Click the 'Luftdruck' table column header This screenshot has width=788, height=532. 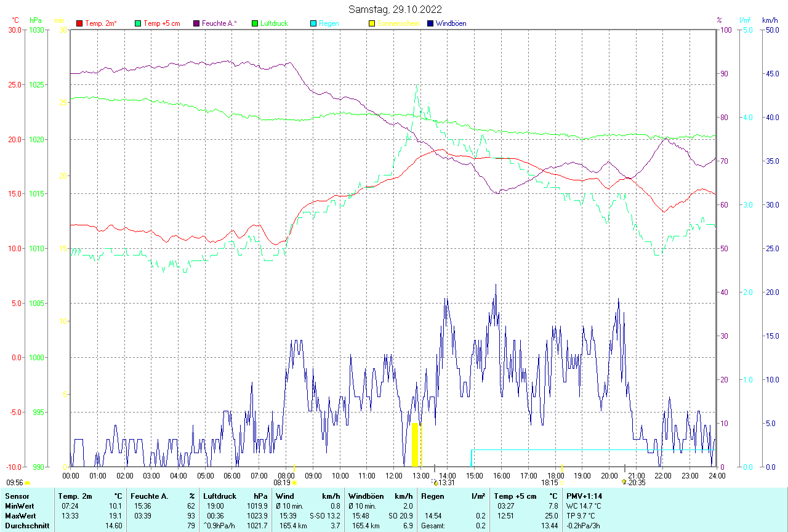[220, 496]
